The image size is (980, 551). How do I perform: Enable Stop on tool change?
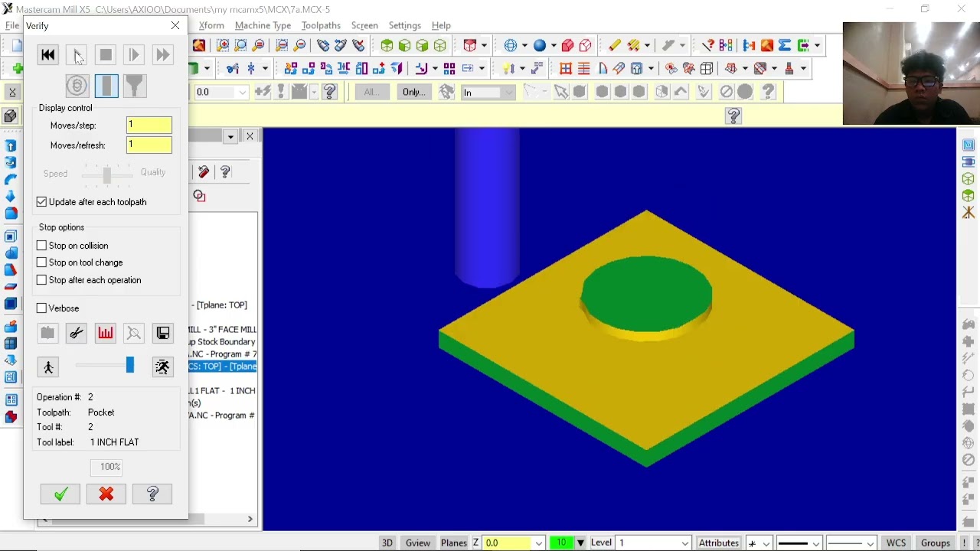80,262
